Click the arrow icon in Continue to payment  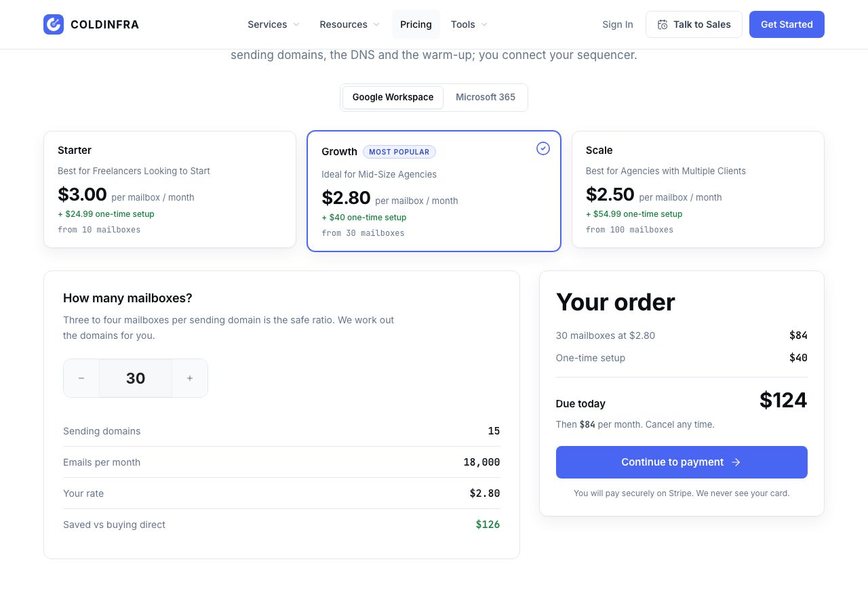point(736,462)
